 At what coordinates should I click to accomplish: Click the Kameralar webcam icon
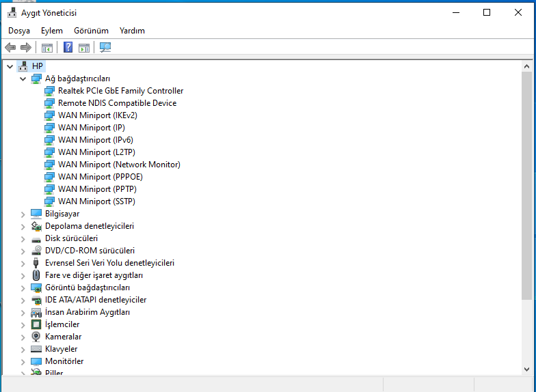36,337
